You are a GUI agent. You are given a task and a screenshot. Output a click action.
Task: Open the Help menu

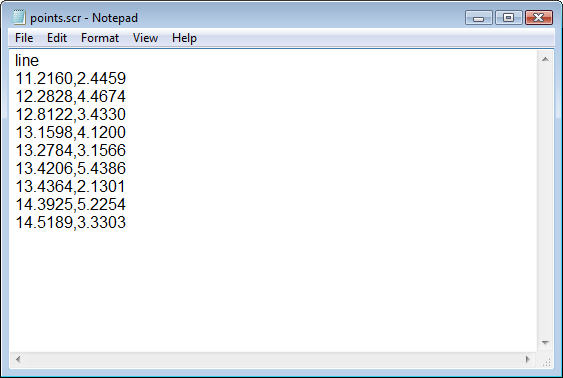point(184,38)
